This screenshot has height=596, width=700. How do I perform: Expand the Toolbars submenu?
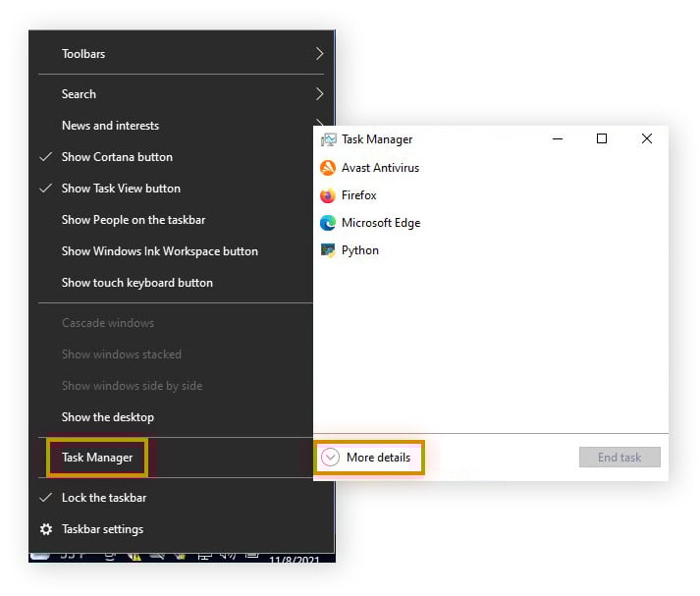(x=320, y=54)
